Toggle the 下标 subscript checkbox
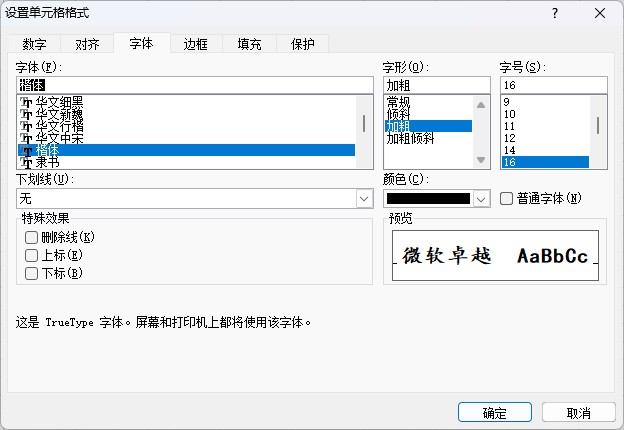This screenshot has width=624, height=430. pos(31,273)
